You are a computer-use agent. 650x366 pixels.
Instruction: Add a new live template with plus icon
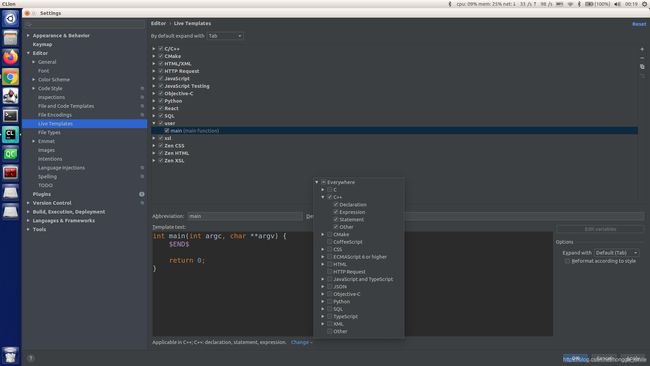click(642, 49)
